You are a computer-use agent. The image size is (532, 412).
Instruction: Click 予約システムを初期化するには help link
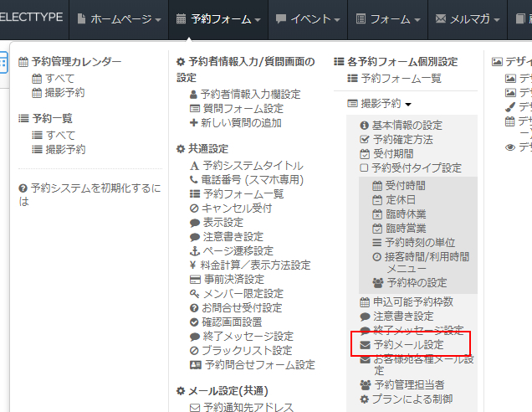point(89,194)
